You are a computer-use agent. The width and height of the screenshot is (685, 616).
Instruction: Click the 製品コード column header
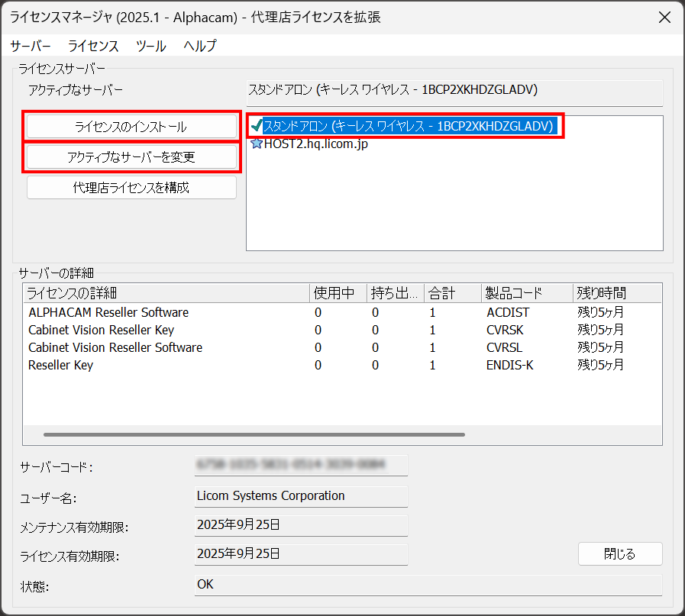tap(527, 293)
